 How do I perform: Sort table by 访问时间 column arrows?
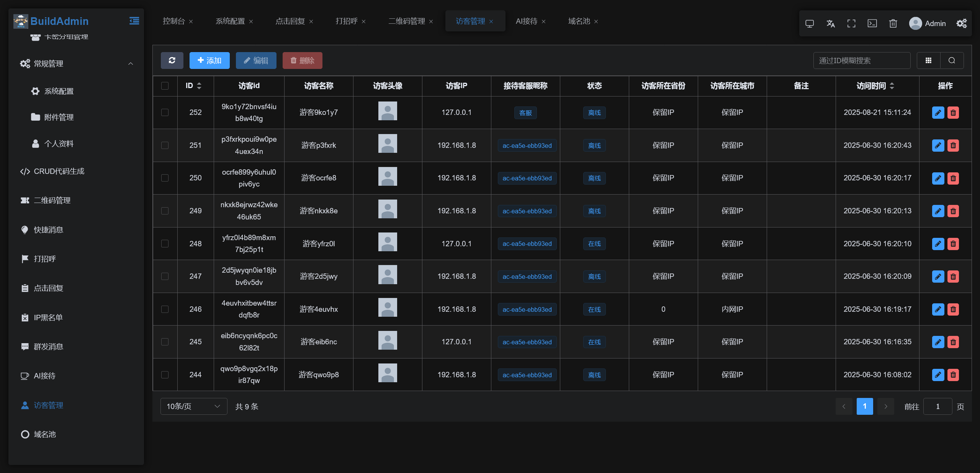click(892, 86)
